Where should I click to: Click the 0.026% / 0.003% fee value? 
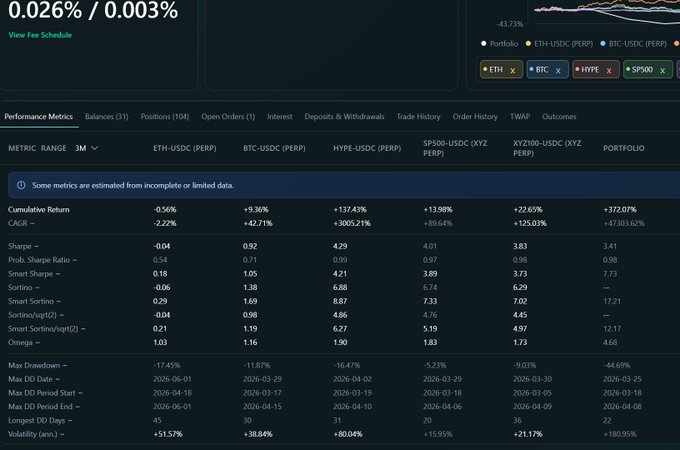93,10
